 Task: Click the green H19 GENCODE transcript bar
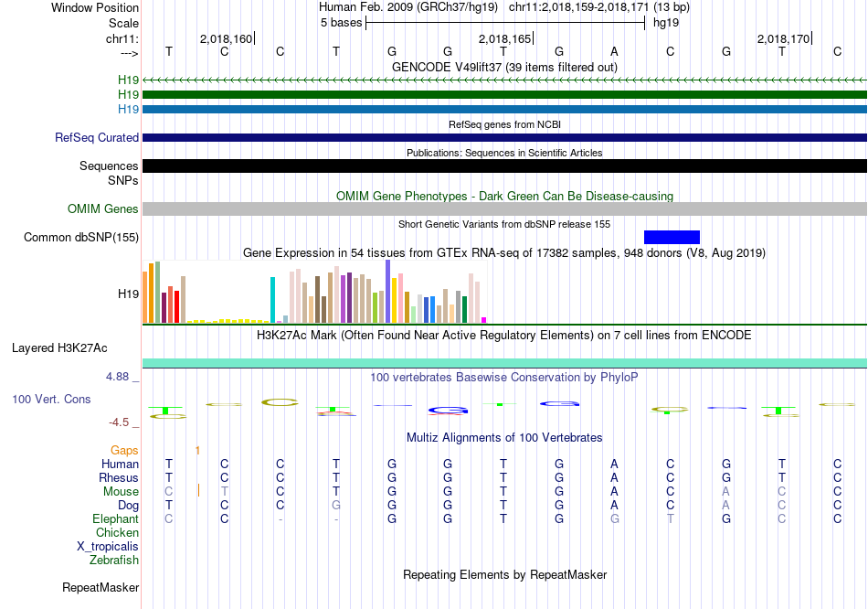click(504, 95)
